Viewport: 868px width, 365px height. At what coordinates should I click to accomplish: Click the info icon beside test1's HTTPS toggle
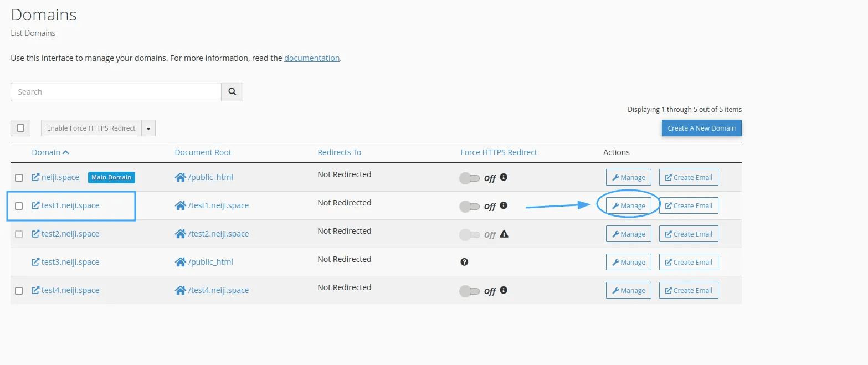(504, 205)
